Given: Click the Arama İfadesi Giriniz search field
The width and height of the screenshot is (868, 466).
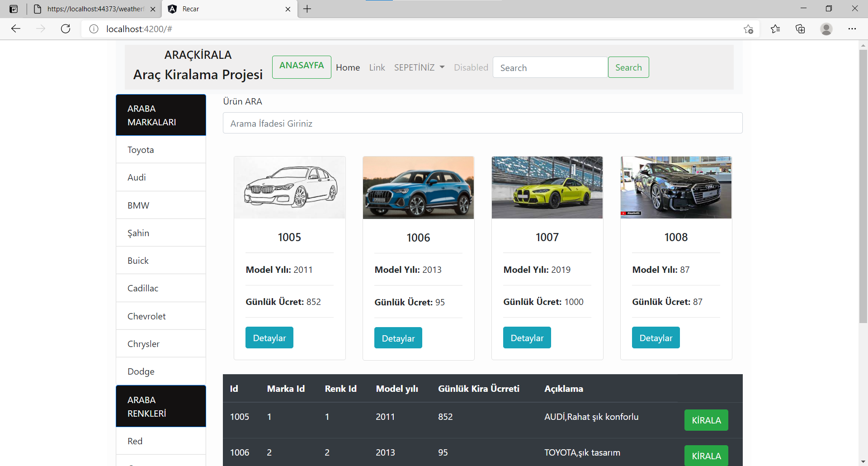Looking at the screenshot, I should click(482, 123).
